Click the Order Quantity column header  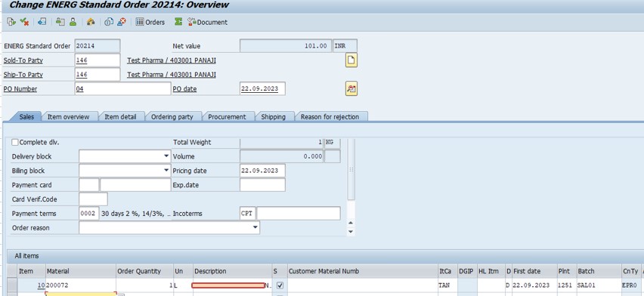(144, 271)
